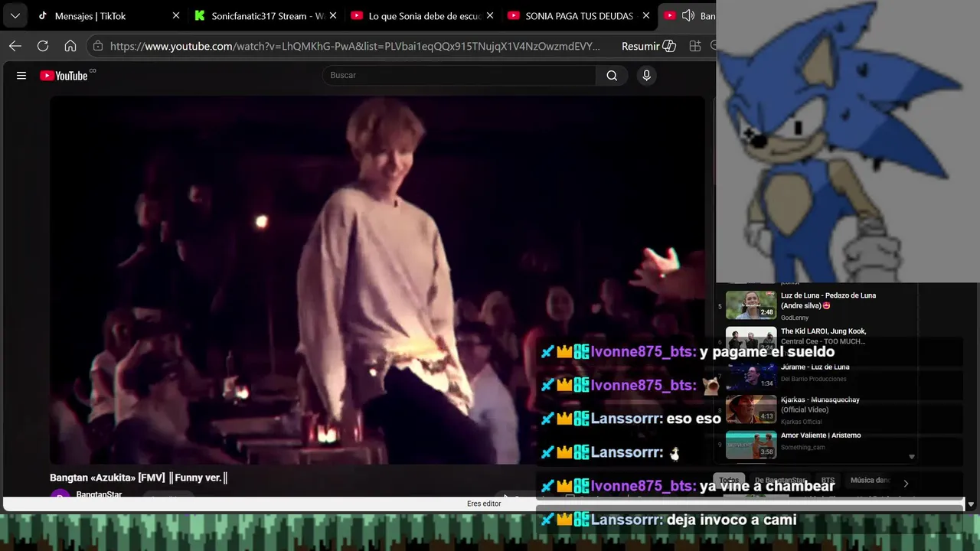View site information lock icon in the address bar
The height and width of the screenshot is (551, 980).
pos(97,46)
